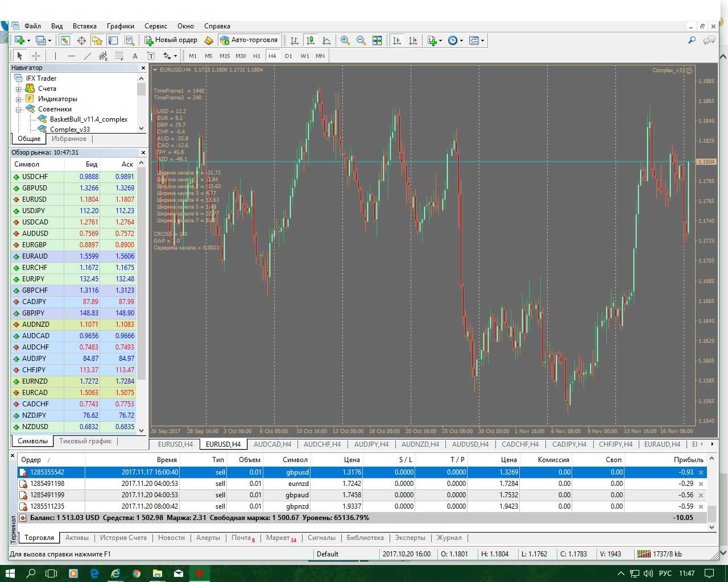728x582 pixels.
Task: Toggle chart shift from right edge
Action: tap(413, 40)
